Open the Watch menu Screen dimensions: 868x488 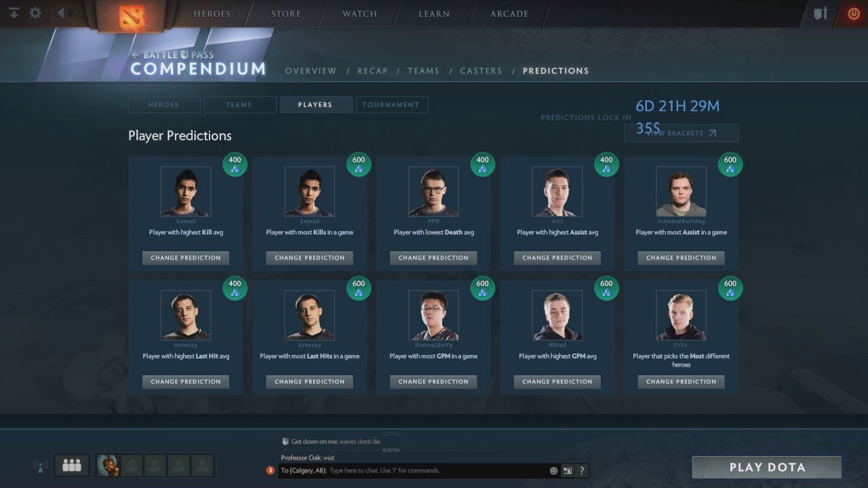coord(359,14)
